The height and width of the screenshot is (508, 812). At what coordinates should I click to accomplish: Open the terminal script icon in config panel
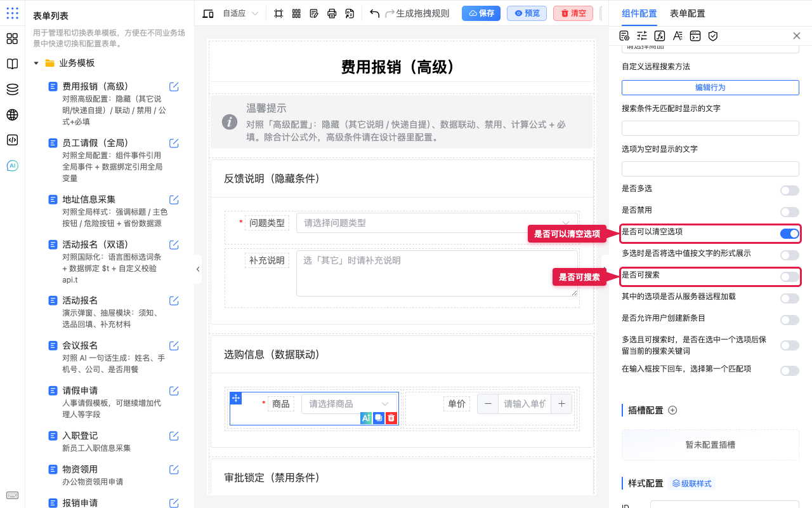coord(695,36)
